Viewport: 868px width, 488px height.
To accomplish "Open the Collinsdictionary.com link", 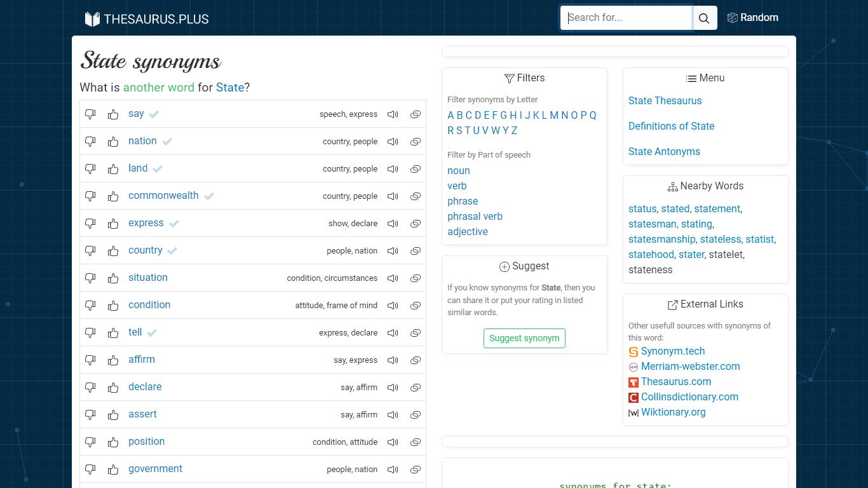I will [689, 397].
